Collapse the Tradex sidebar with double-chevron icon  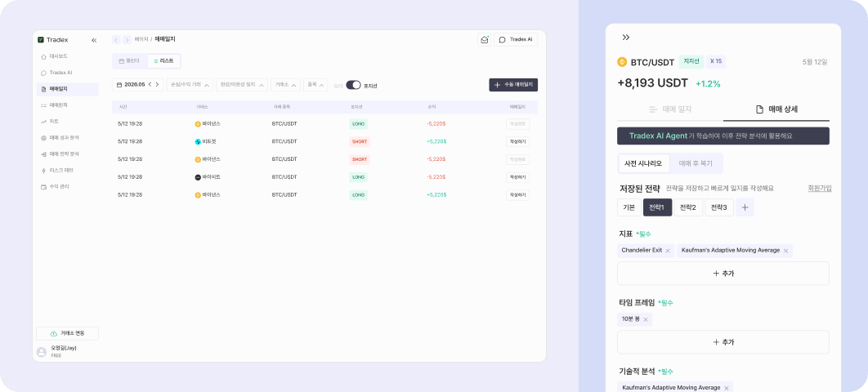point(94,40)
